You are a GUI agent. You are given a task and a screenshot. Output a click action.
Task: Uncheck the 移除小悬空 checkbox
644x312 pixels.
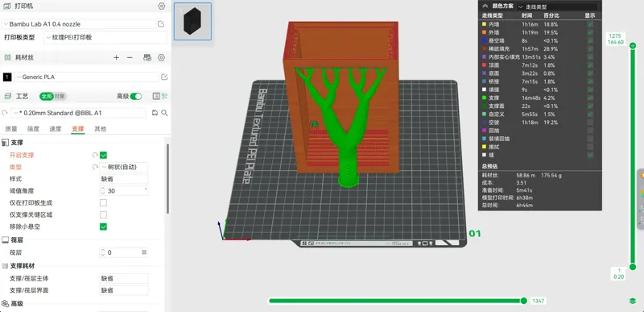[x=104, y=227]
